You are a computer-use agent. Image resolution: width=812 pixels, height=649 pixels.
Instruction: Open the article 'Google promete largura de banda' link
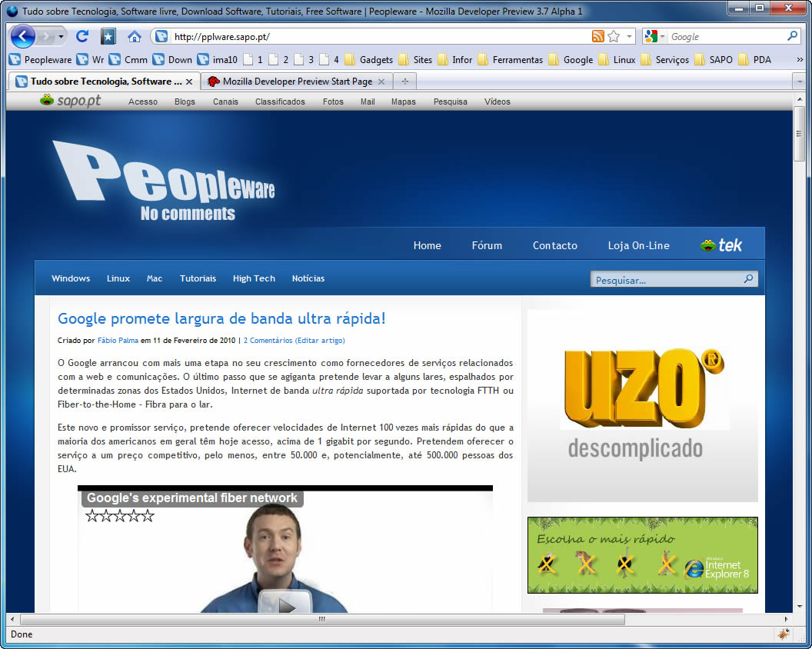point(221,318)
